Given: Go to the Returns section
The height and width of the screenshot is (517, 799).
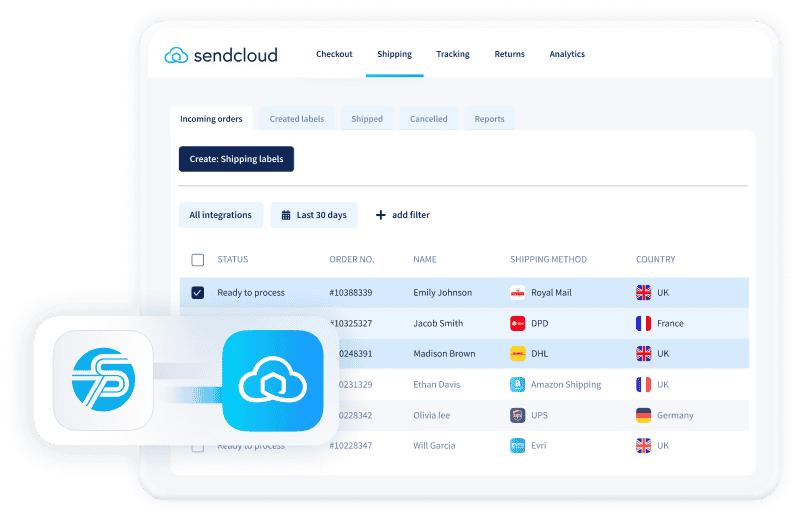Looking at the screenshot, I should tap(509, 54).
